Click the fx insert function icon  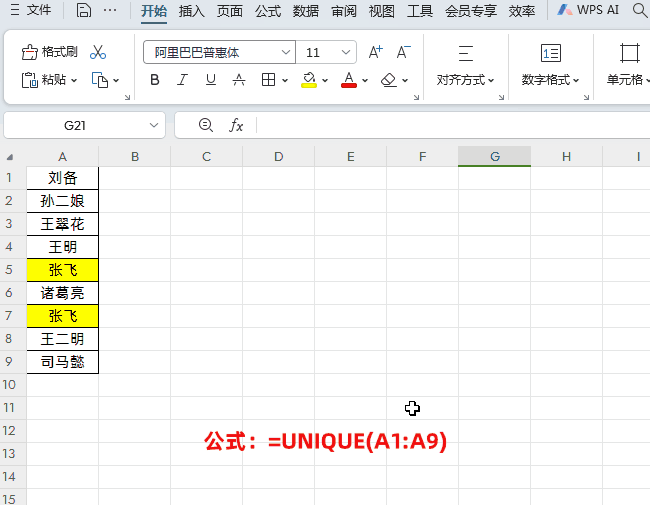pos(236,125)
